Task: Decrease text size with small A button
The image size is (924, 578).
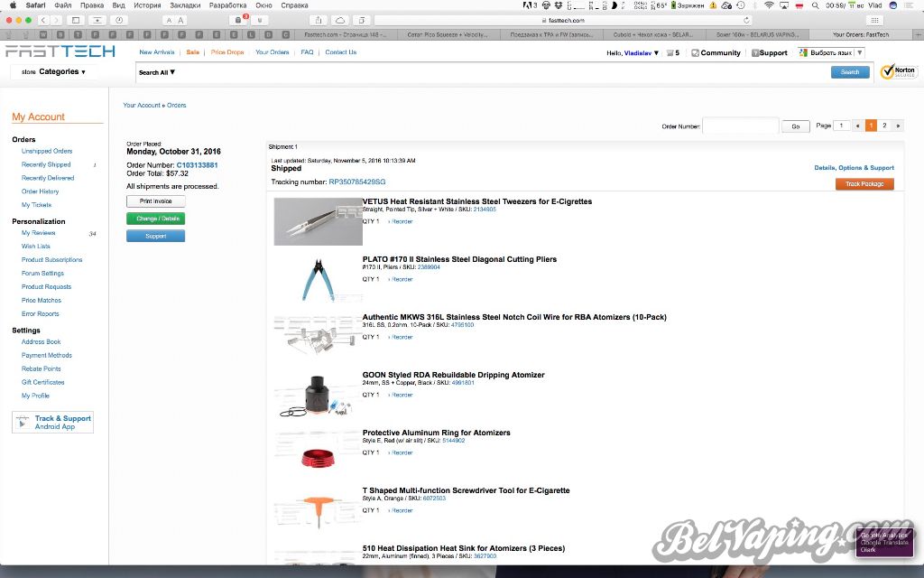Action: [169, 20]
